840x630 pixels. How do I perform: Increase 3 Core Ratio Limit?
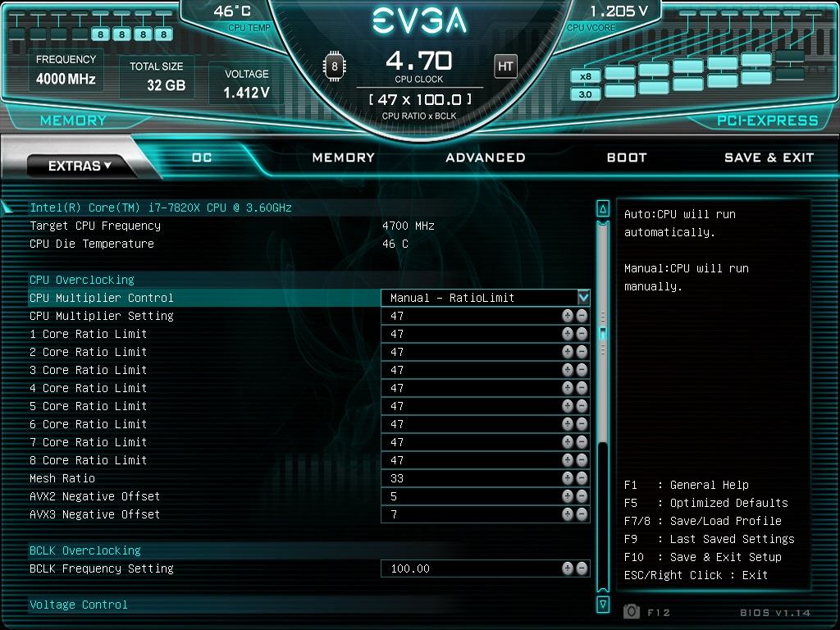(568, 370)
